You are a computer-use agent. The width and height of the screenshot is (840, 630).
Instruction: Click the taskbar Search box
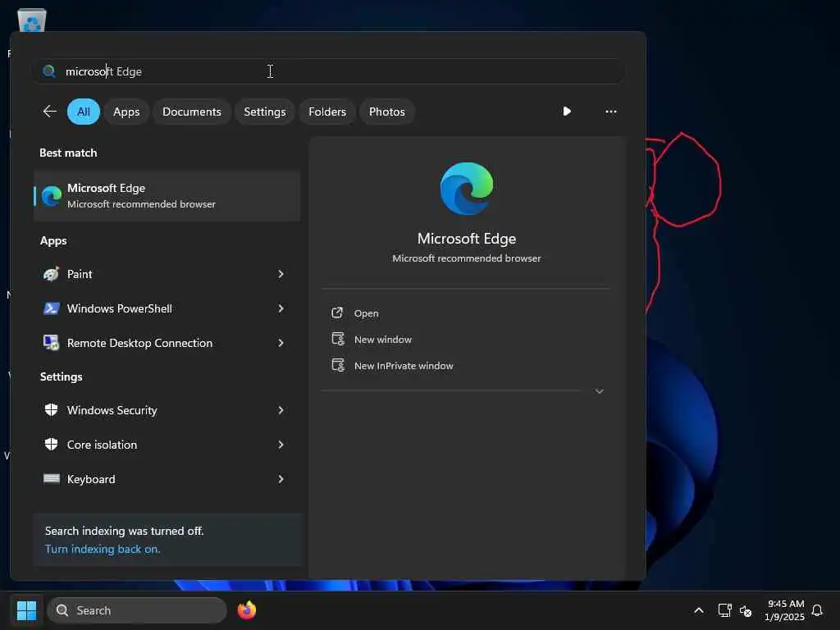(137, 610)
